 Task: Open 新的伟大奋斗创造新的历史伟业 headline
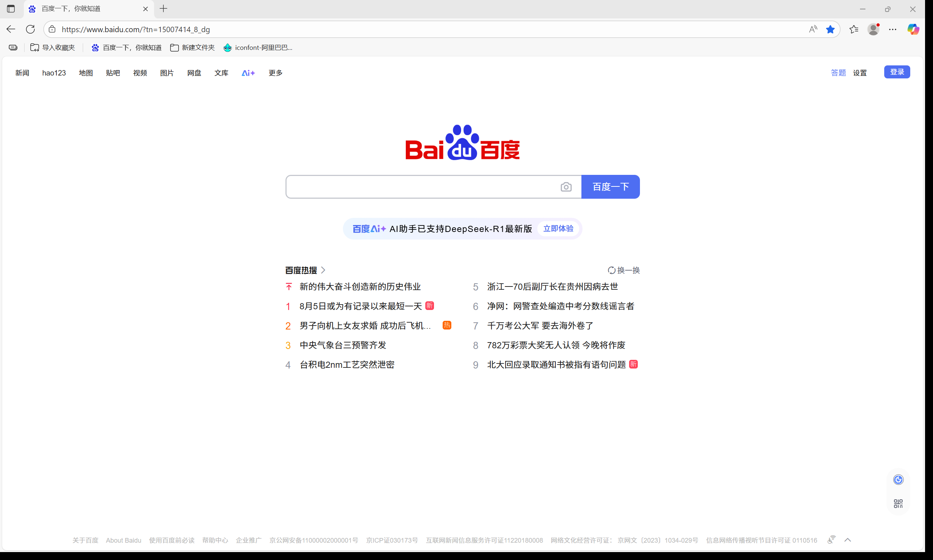click(x=360, y=287)
